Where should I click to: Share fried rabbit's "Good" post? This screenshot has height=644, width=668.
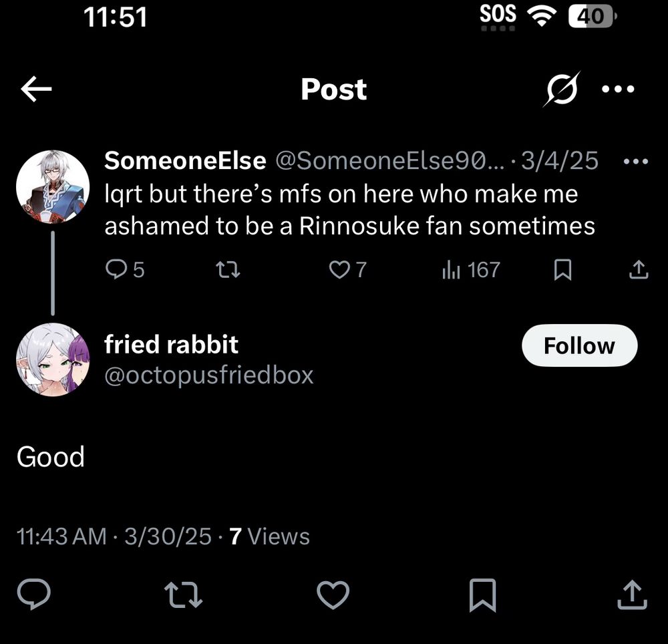point(631,595)
